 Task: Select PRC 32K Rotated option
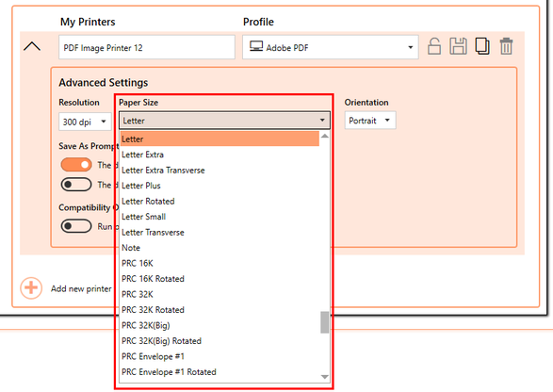pos(220,310)
